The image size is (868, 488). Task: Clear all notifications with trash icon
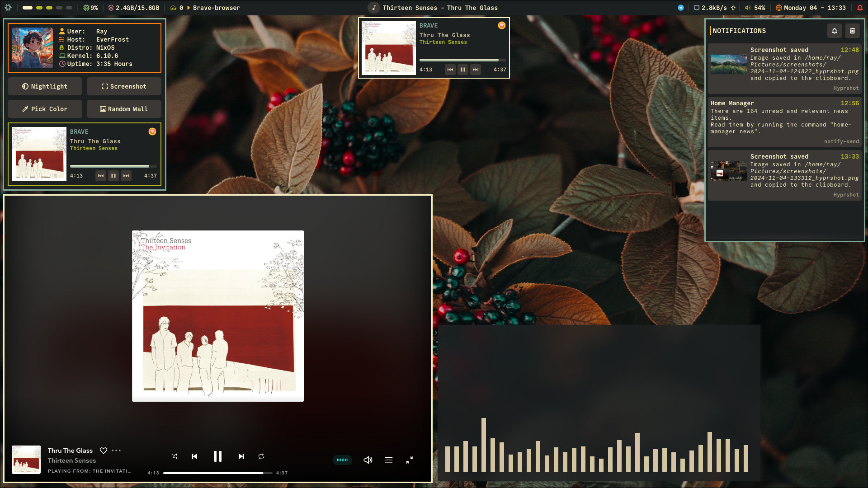pyautogui.click(x=852, y=31)
